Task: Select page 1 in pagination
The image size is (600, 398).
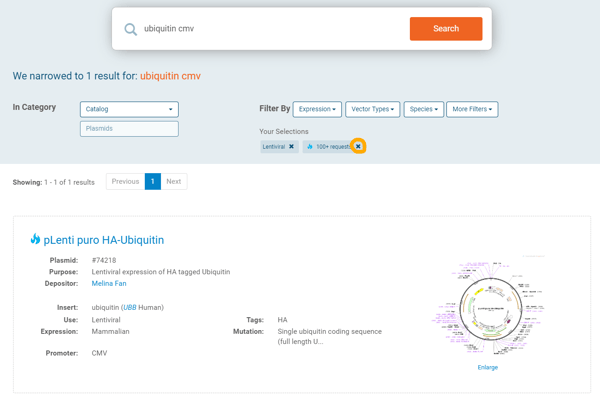Action: (153, 181)
